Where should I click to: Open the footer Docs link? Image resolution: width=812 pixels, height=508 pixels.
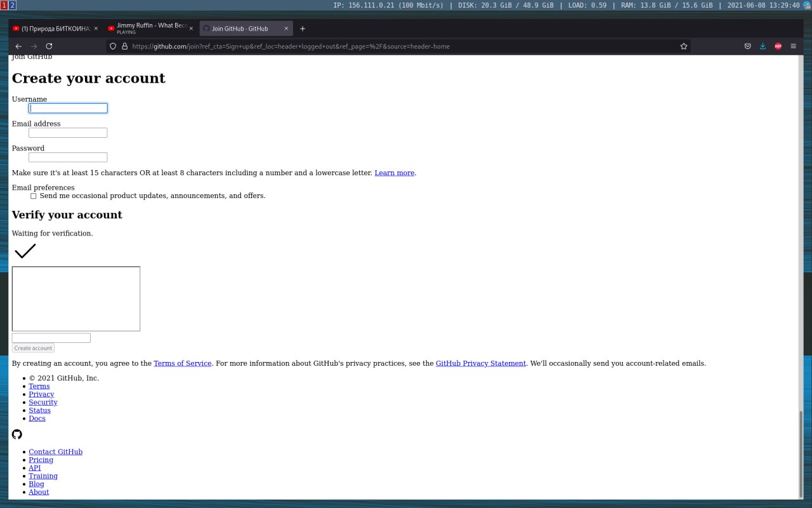coord(37,418)
